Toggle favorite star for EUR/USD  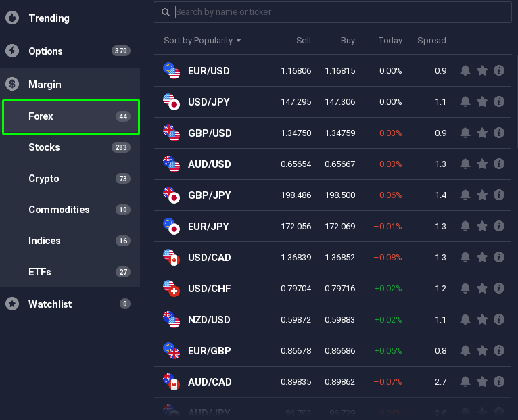tap(482, 70)
